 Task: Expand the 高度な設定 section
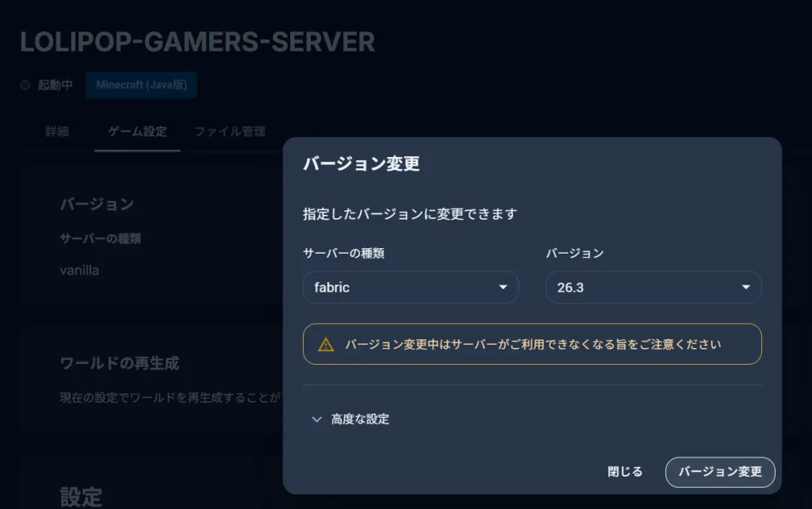tap(350, 419)
